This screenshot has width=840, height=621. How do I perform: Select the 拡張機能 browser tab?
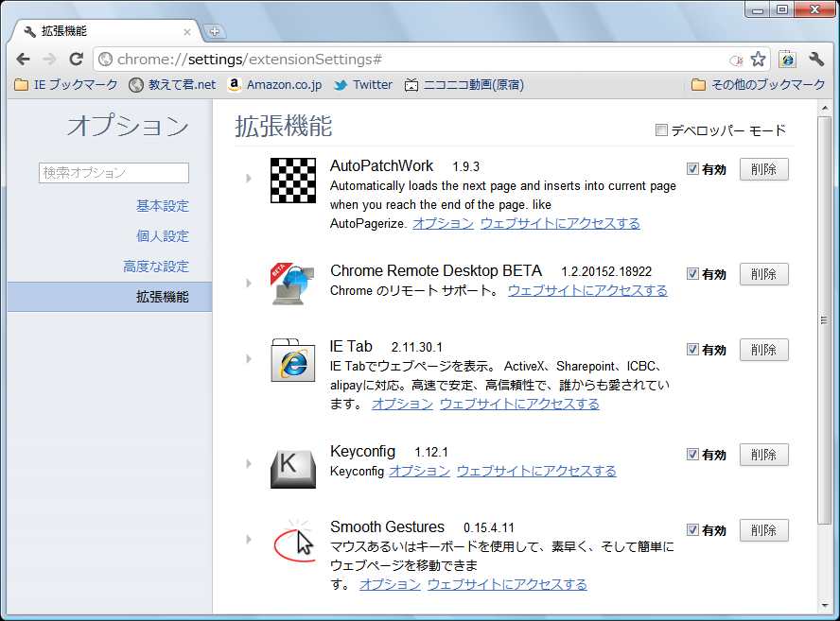pos(105,31)
